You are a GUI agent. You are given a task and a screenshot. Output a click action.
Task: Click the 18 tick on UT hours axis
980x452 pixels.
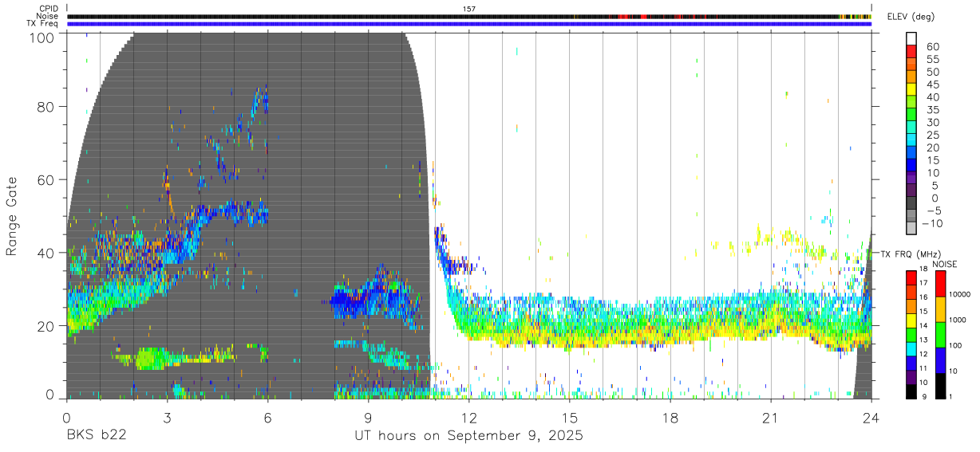click(x=670, y=418)
